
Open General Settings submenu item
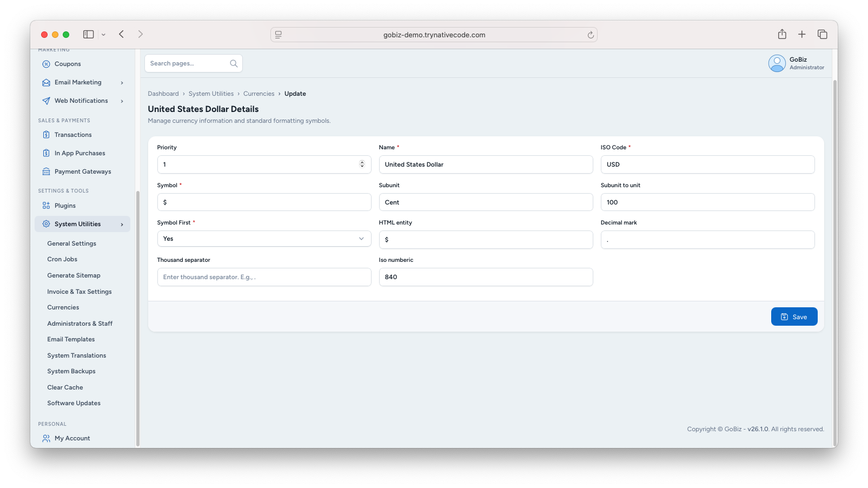(x=71, y=243)
